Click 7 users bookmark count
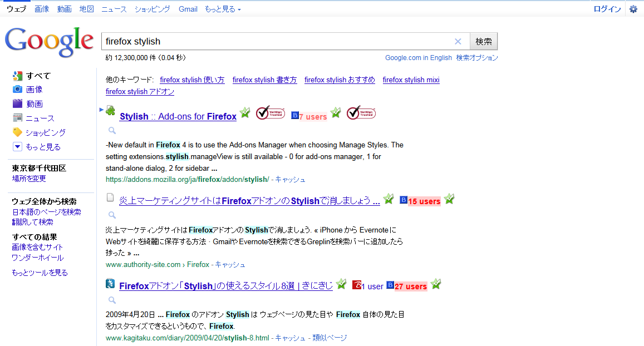This screenshot has width=644, height=346. tap(313, 117)
